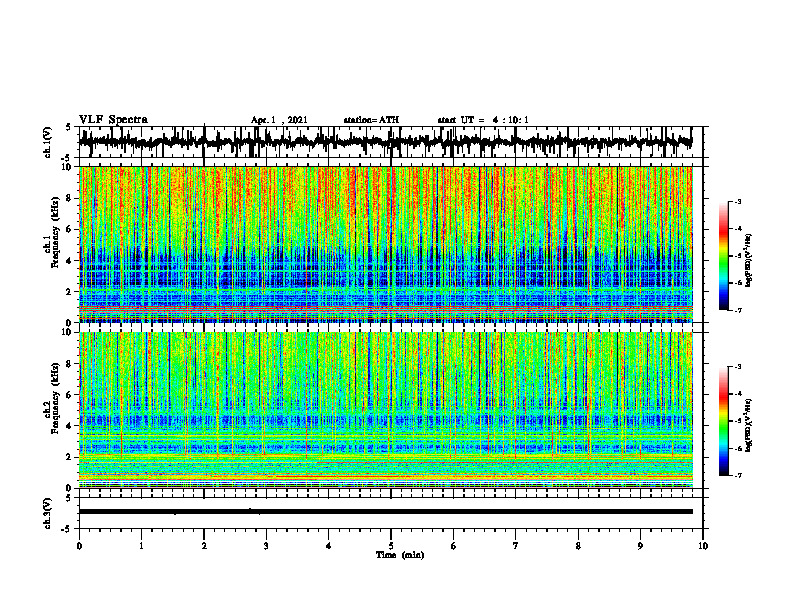Click the "1" tick on the time axis
Screen dimensions: 792x612
[x=141, y=546]
